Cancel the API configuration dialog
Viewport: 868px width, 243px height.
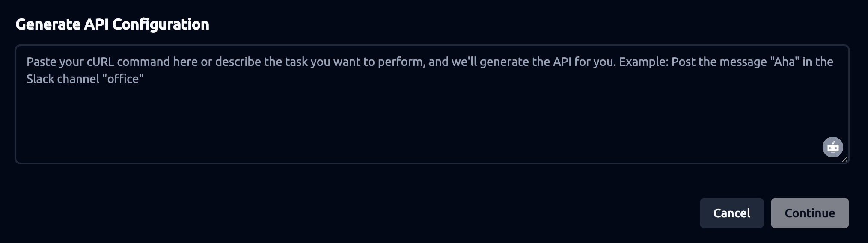[731, 213]
